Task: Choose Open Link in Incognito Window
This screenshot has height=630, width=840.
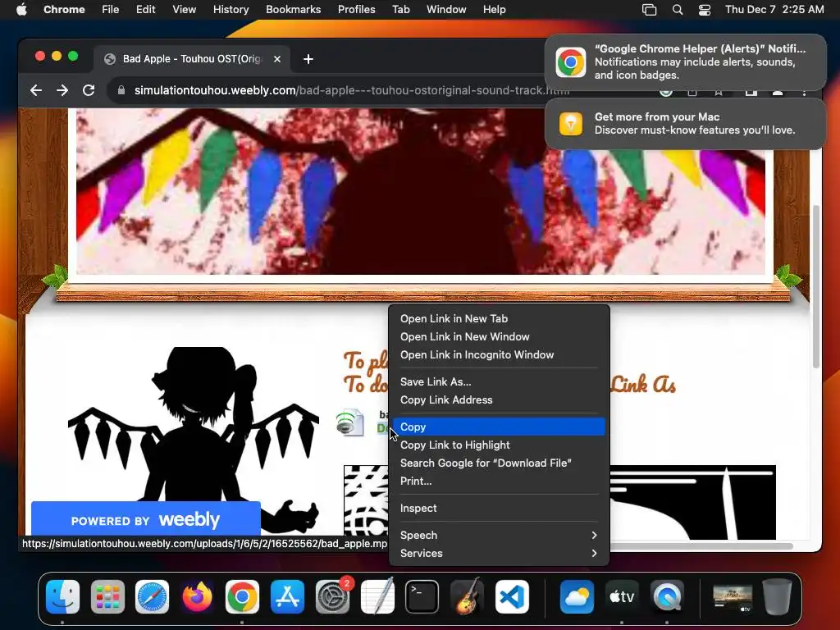Action: point(499,355)
